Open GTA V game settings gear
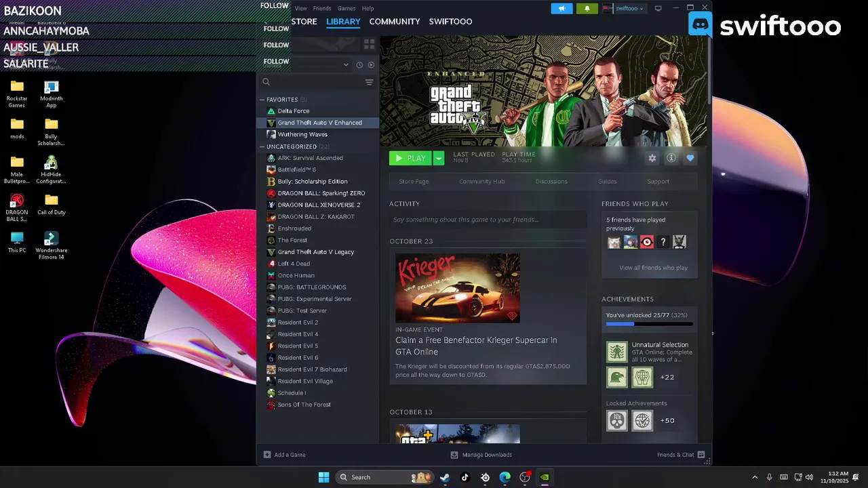This screenshot has width=868, height=488. (652, 158)
